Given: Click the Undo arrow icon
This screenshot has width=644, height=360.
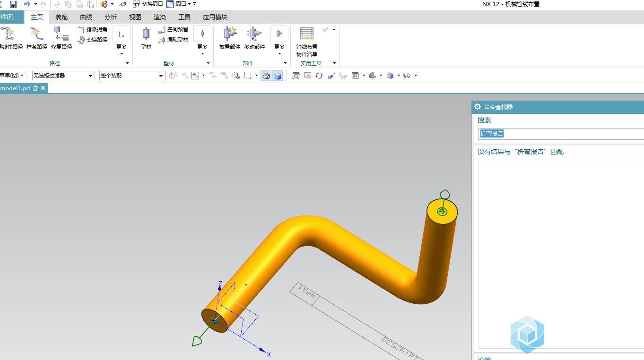Looking at the screenshot, I should click(x=27, y=4).
